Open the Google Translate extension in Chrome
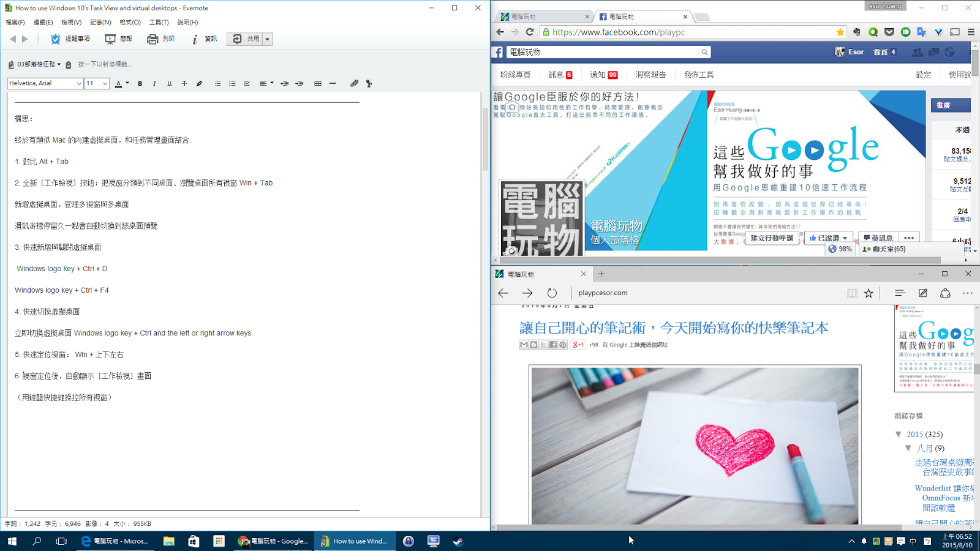This screenshot has width=980, height=551. coord(922,32)
